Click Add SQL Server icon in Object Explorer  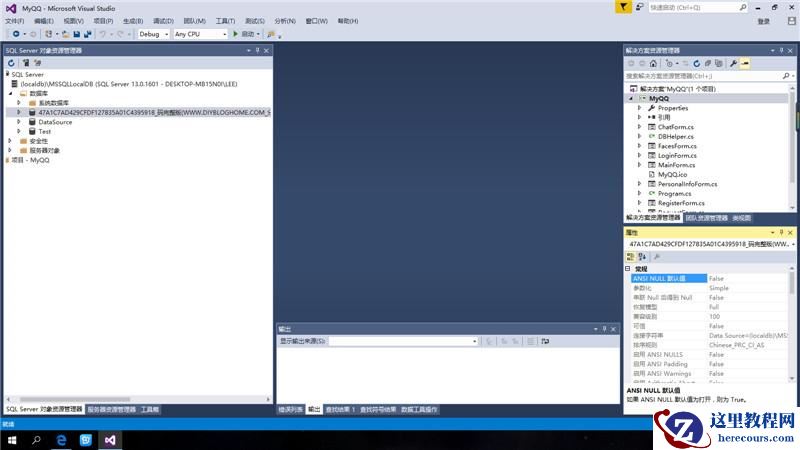[x=26, y=63]
